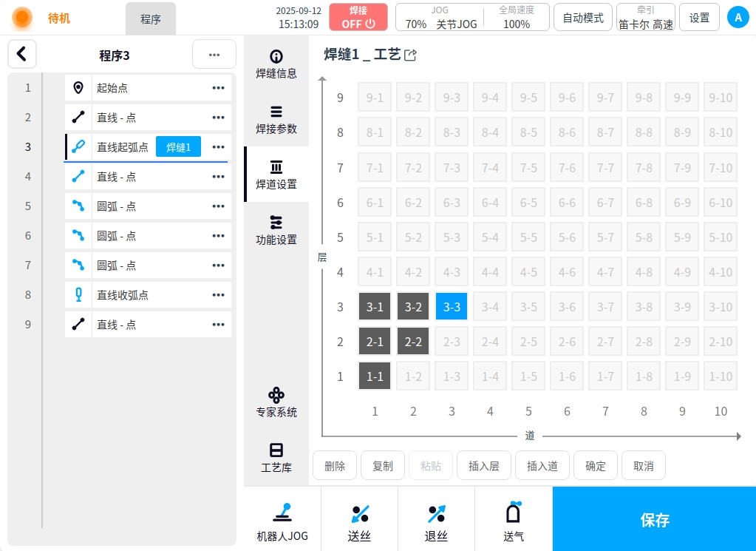Click the export icon beside 焊缝1_工艺
The image size is (756, 551).
(411, 55)
